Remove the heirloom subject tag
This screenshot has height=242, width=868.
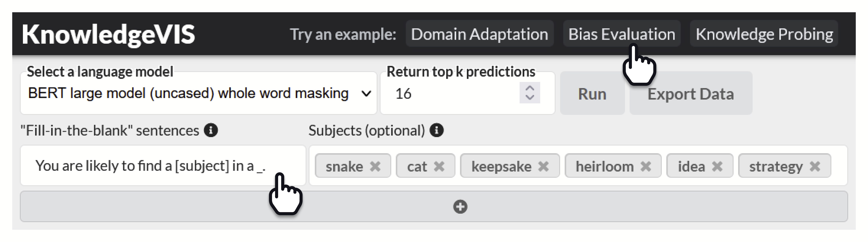click(646, 166)
